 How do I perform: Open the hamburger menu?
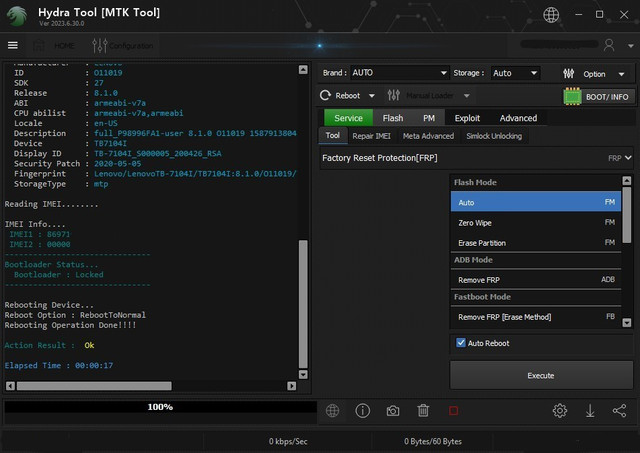[13, 45]
